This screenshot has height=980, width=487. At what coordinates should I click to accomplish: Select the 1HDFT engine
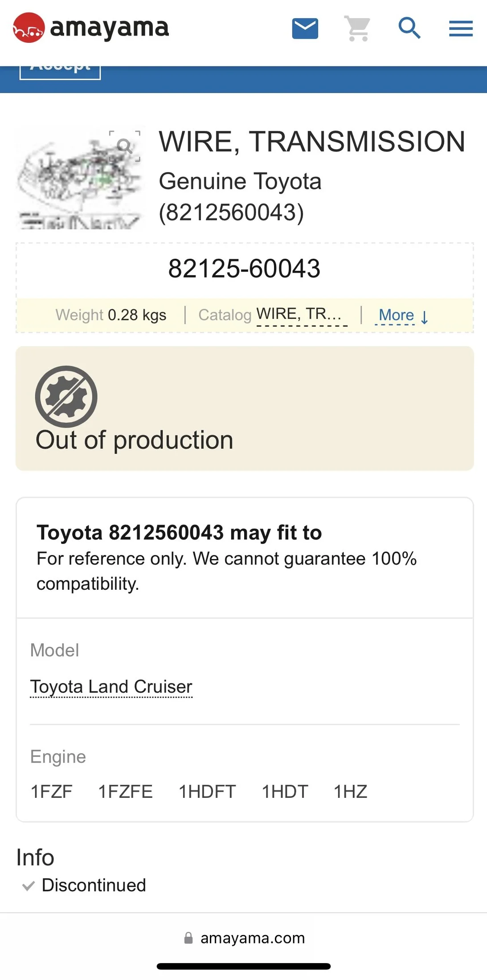click(x=207, y=792)
